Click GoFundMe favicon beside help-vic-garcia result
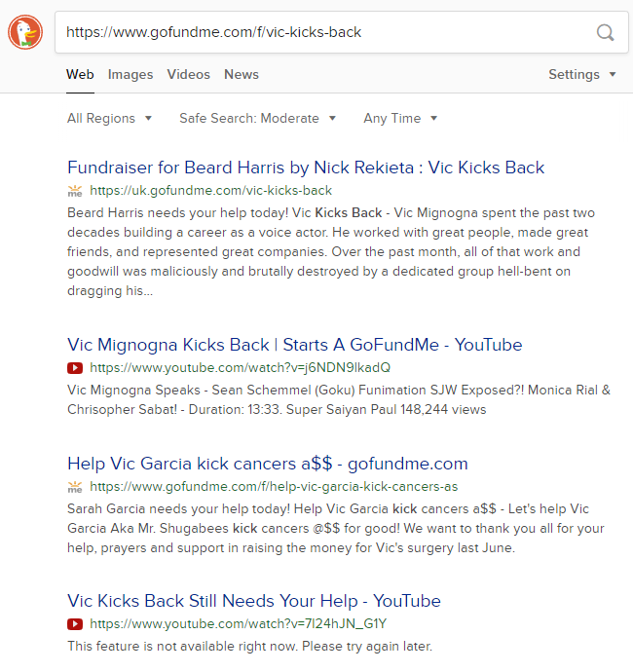 75,487
